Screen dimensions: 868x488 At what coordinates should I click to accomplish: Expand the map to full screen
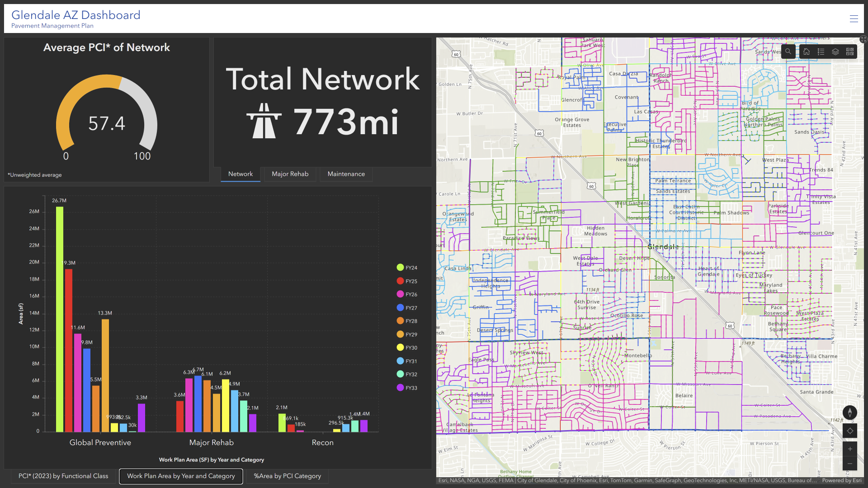coord(863,40)
